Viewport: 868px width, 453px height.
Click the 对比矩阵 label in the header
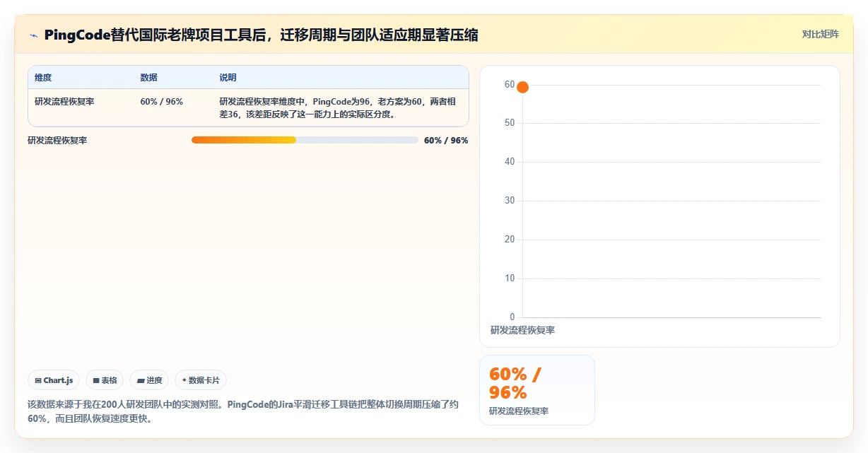pos(820,34)
